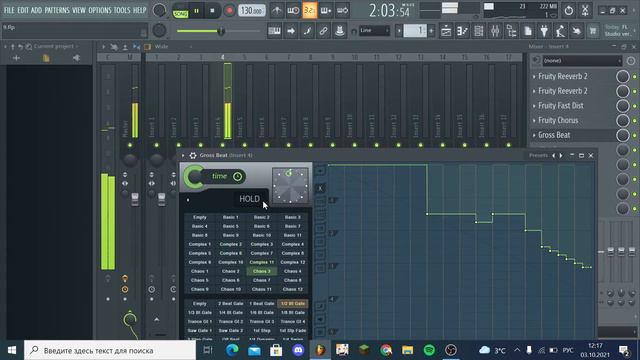
Task: Open the PATTERNS menu
Action: (x=57, y=10)
